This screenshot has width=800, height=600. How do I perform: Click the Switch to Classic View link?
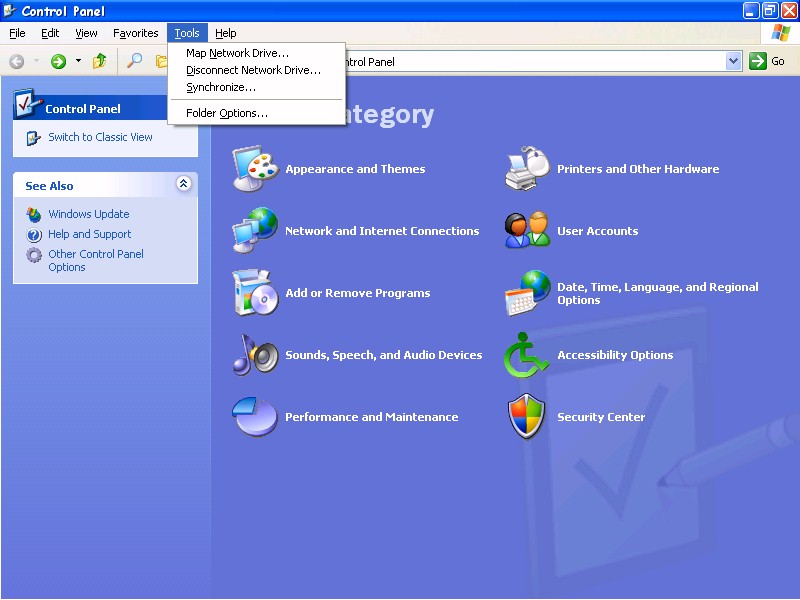pos(100,137)
